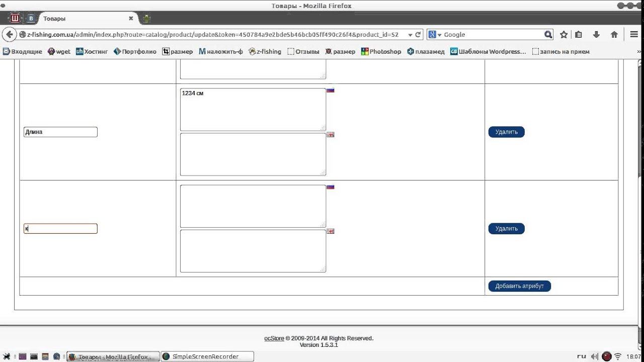Click the ru keyboard layout indicator
Image resolution: width=644 pixels, height=362 pixels.
click(581, 356)
